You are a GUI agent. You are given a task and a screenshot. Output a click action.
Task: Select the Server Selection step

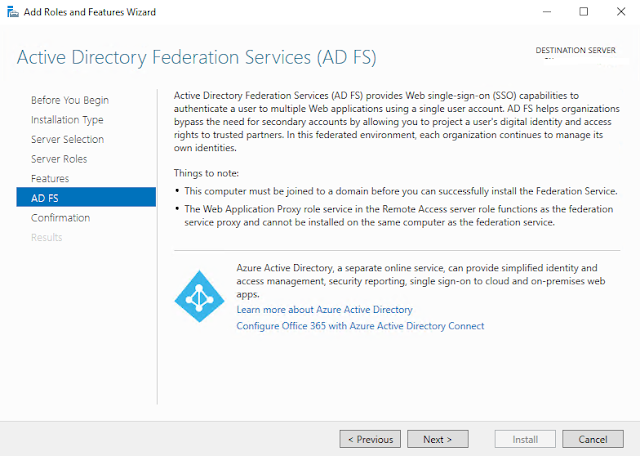(67, 139)
